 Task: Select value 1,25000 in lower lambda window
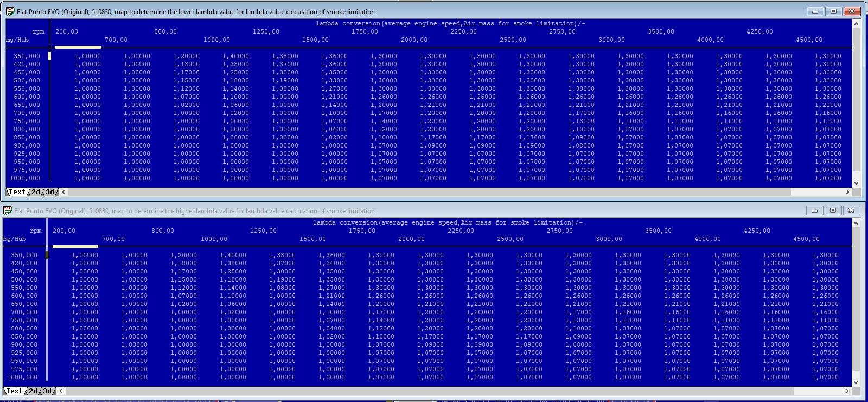[x=236, y=72]
